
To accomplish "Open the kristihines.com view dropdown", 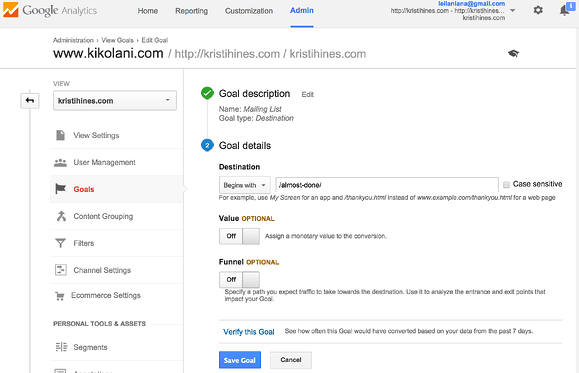I will (115, 100).
